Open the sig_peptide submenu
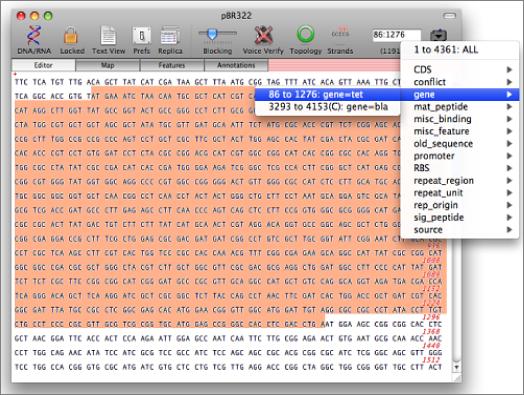This screenshot has height=395, width=524. [x=460, y=218]
